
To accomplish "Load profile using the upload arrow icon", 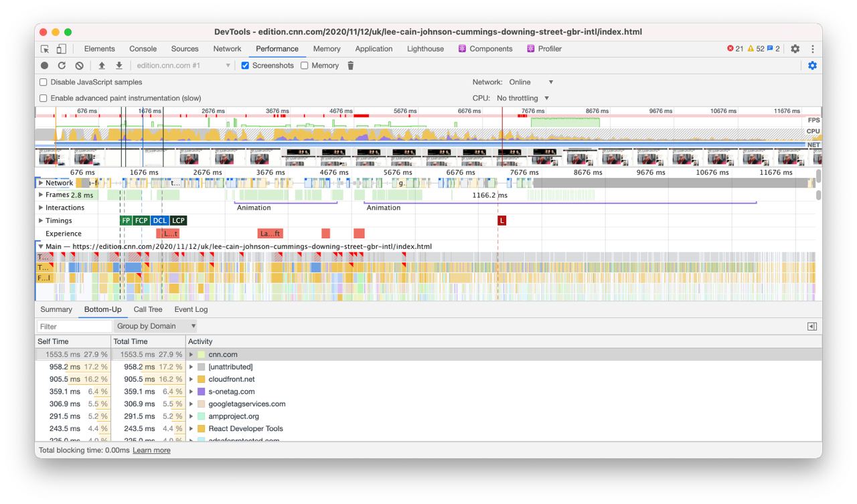I will (x=102, y=66).
